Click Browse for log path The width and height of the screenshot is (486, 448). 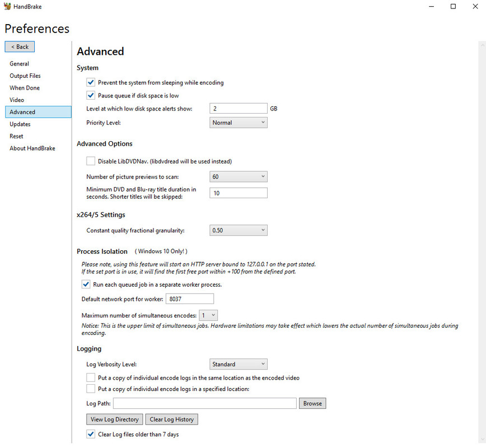[312, 403]
